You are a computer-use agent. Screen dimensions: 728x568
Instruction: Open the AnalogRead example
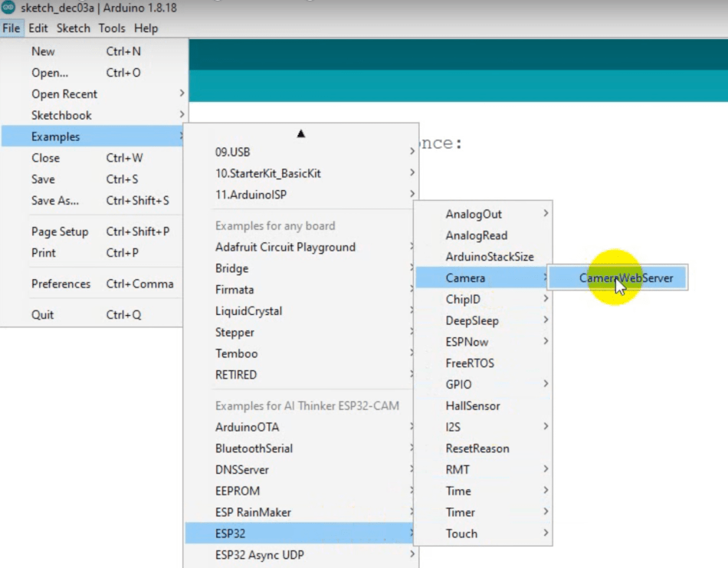483,235
